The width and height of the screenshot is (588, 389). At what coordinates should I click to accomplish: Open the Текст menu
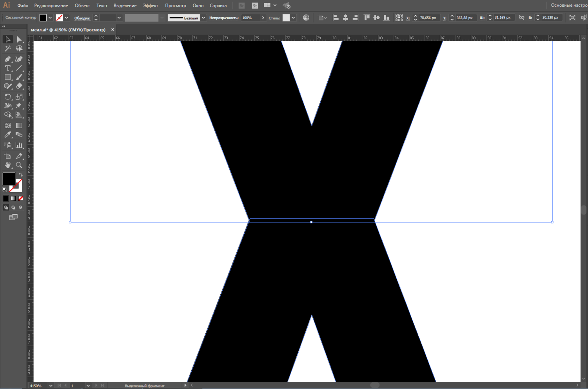pos(102,5)
